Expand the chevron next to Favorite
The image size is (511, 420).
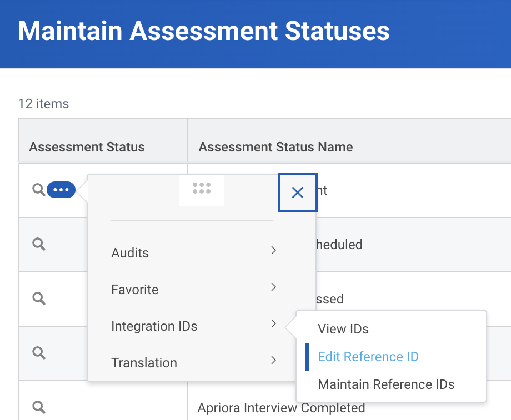tap(273, 287)
